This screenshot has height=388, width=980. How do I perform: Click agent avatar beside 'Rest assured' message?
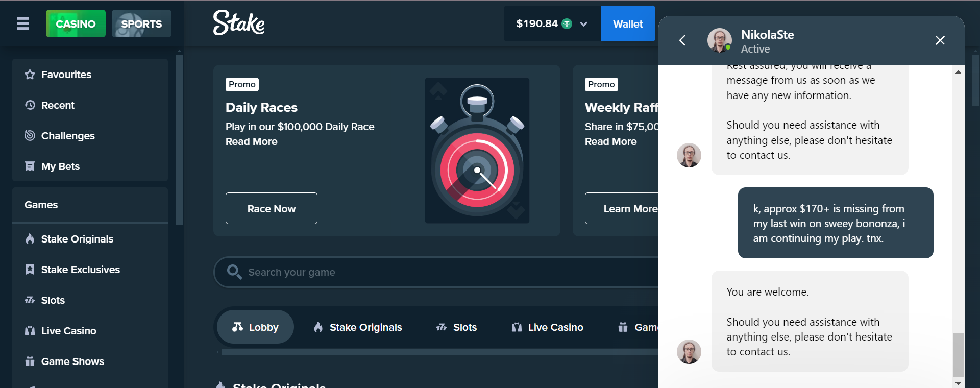click(x=689, y=155)
